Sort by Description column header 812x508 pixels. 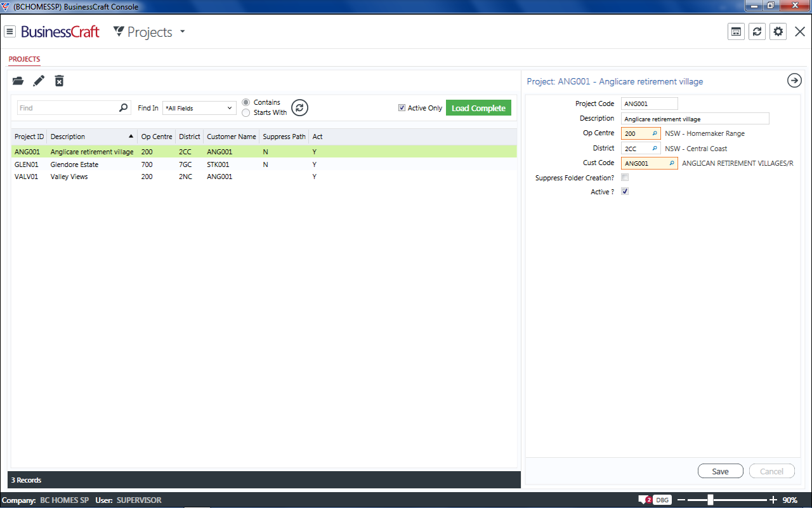tap(92, 137)
